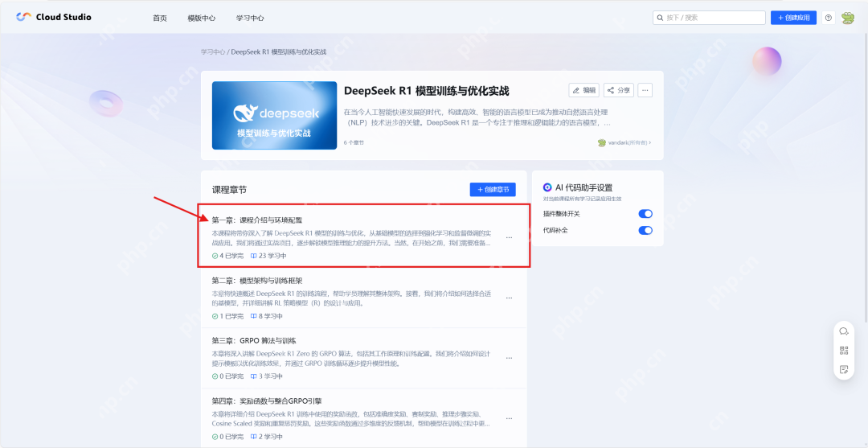Click the 分享 course button

pos(619,90)
